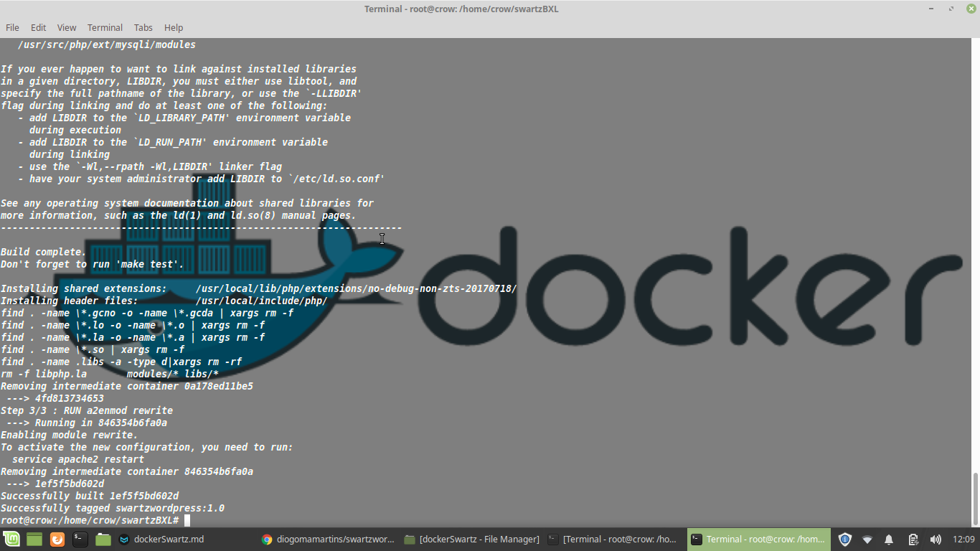980x551 pixels.
Task: Launch Firefox from the panel
Action: pos(57,540)
